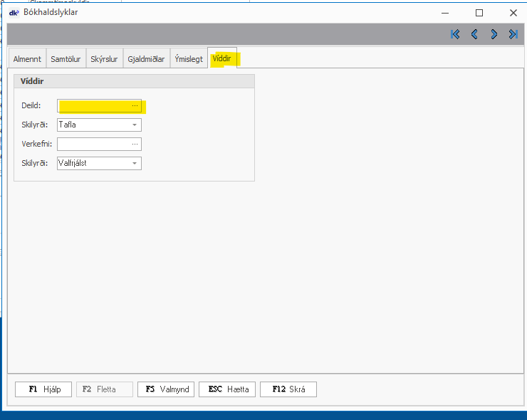
Task: Save with the F12 Skrá button
Action: tap(288, 389)
